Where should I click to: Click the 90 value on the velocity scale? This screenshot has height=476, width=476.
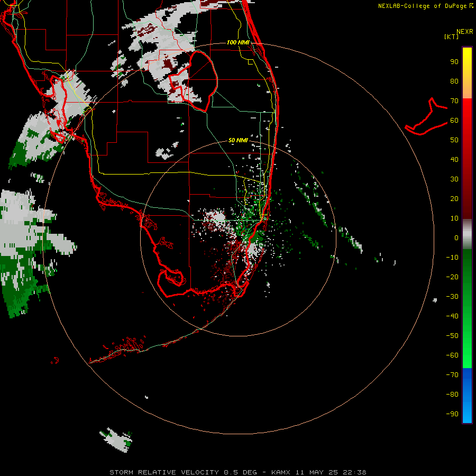454,62
